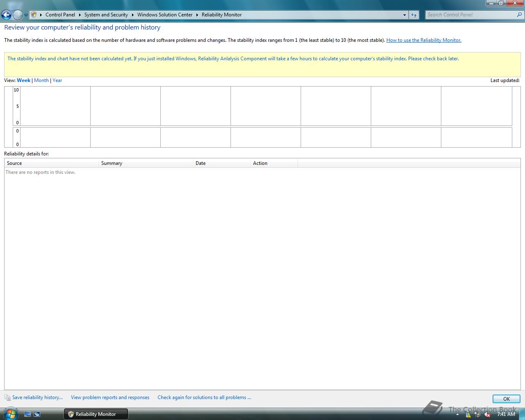Expand arrow after System and Security breadcrumb
Image resolution: width=525 pixels, height=420 pixels.
pos(133,15)
